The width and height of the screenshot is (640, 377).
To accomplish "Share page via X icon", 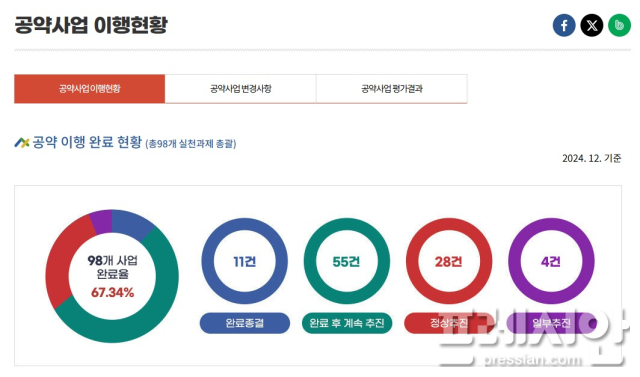I will [x=592, y=25].
